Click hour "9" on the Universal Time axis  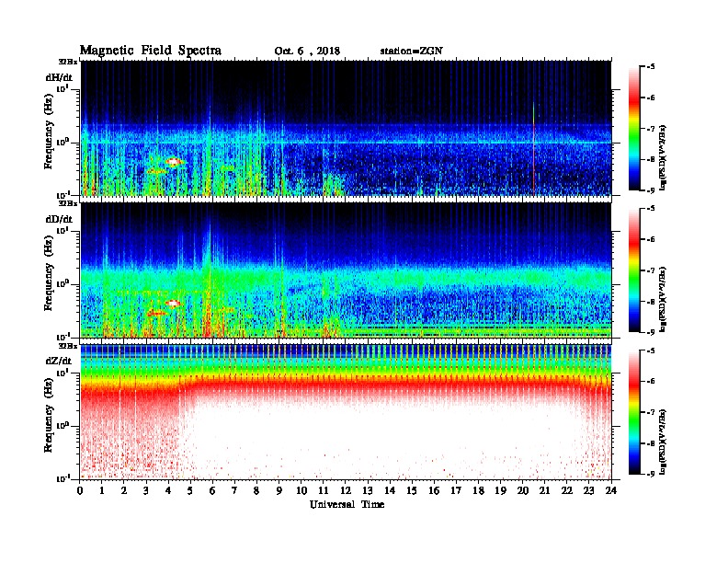(x=279, y=490)
